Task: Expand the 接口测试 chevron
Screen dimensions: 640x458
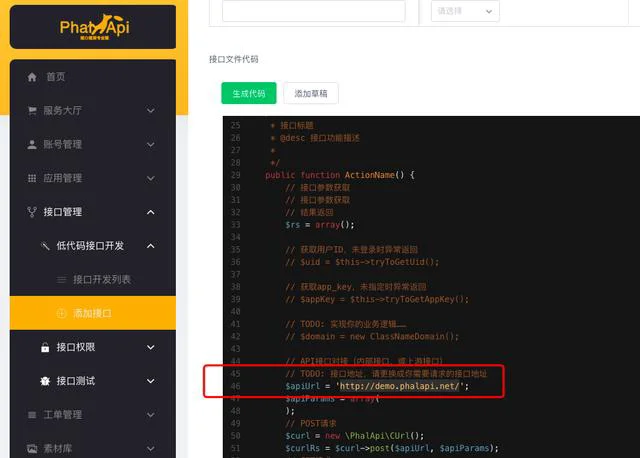Action: pos(151,381)
